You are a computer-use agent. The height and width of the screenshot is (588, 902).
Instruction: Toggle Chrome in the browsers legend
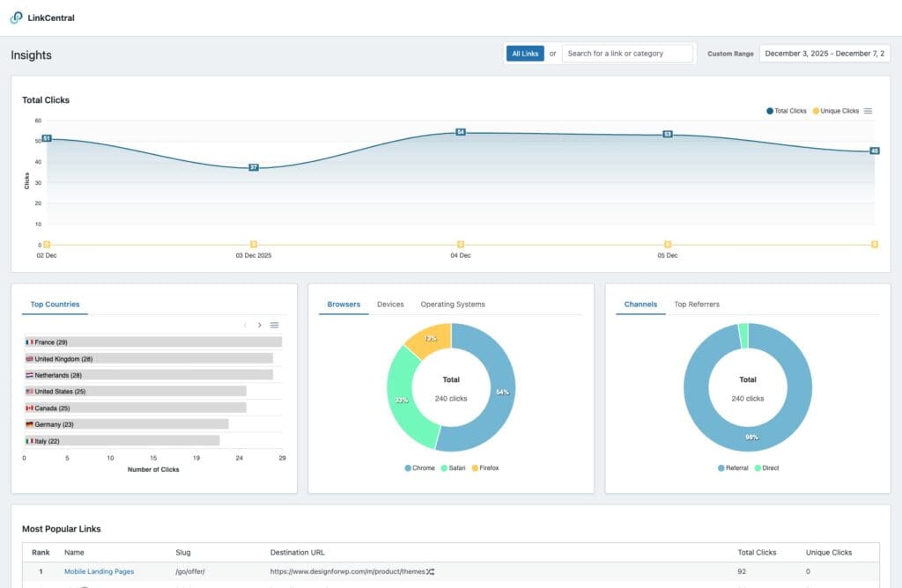click(420, 468)
